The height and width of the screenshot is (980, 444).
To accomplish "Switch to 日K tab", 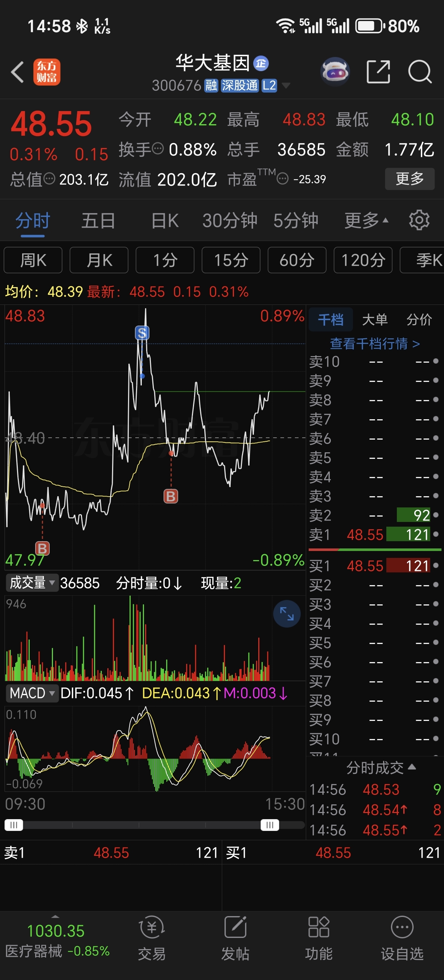I will pyautogui.click(x=165, y=220).
